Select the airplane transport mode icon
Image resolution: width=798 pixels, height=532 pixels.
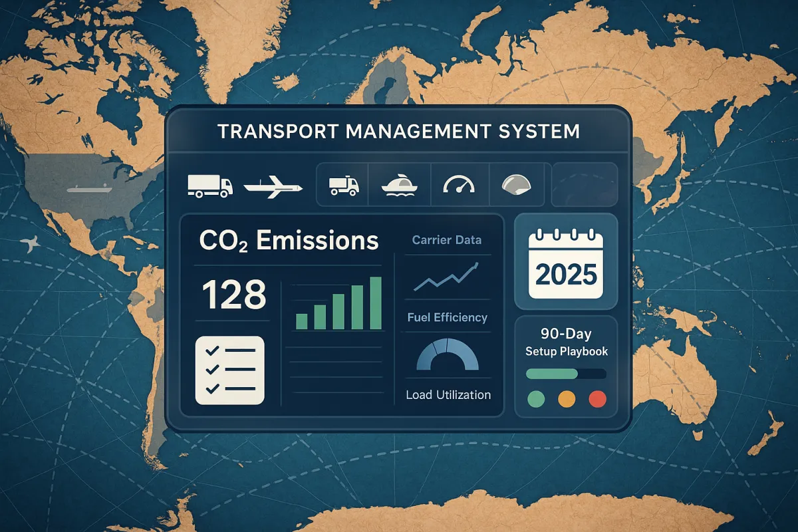[x=274, y=186]
